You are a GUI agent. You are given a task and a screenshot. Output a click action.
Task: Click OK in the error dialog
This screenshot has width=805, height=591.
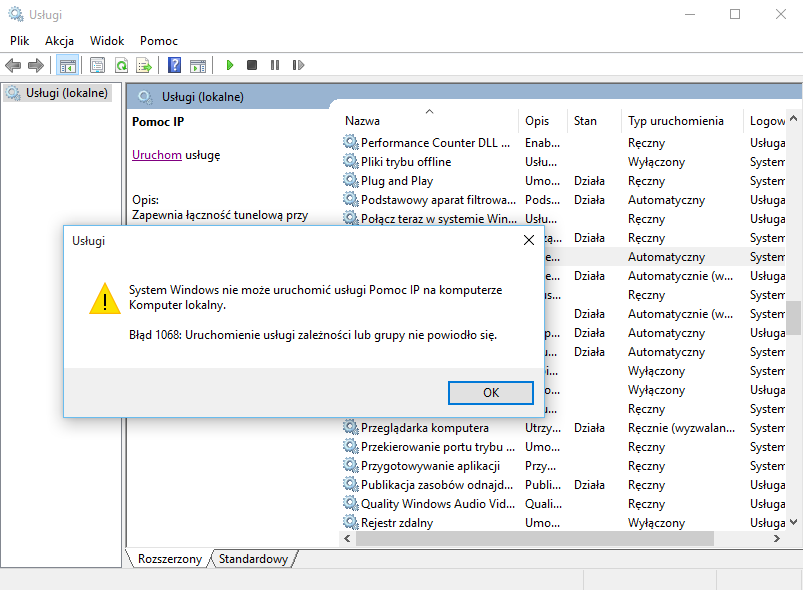pos(491,393)
